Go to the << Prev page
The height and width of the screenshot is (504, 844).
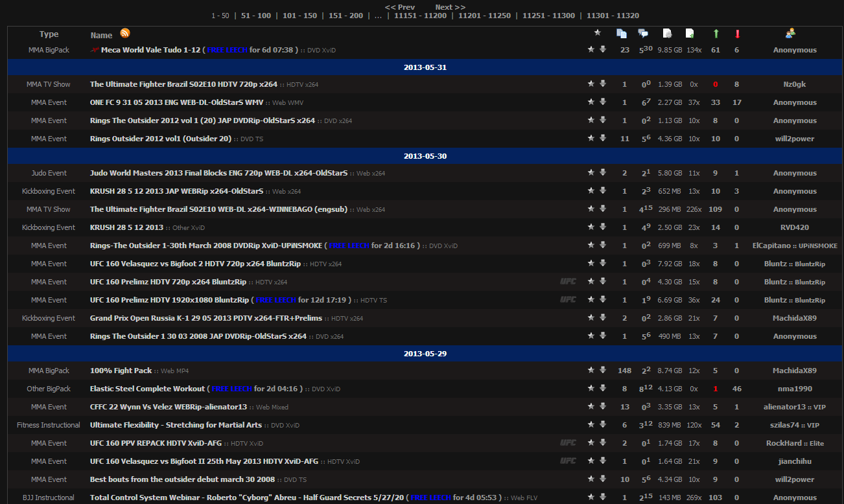tap(400, 7)
